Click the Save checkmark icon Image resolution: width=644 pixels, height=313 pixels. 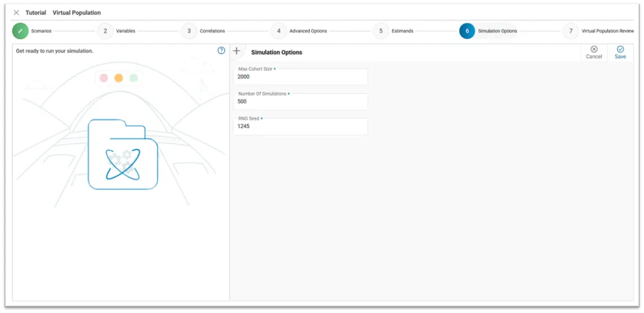pyautogui.click(x=620, y=50)
